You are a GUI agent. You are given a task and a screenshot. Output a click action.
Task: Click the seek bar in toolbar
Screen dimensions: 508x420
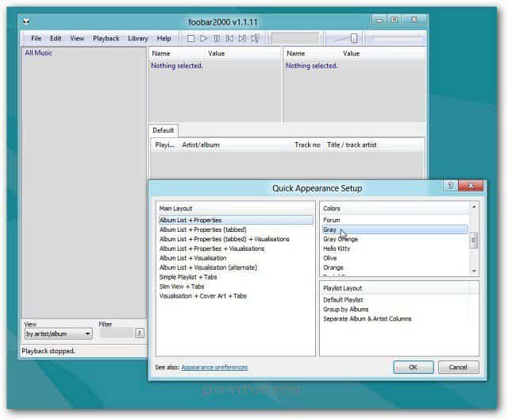click(x=397, y=39)
